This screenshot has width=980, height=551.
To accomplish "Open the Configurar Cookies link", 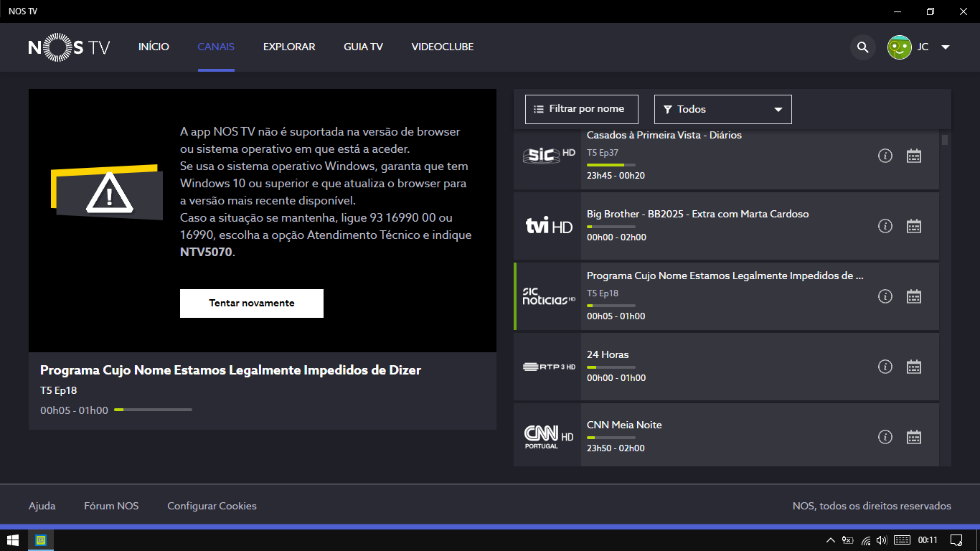I will (212, 506).
